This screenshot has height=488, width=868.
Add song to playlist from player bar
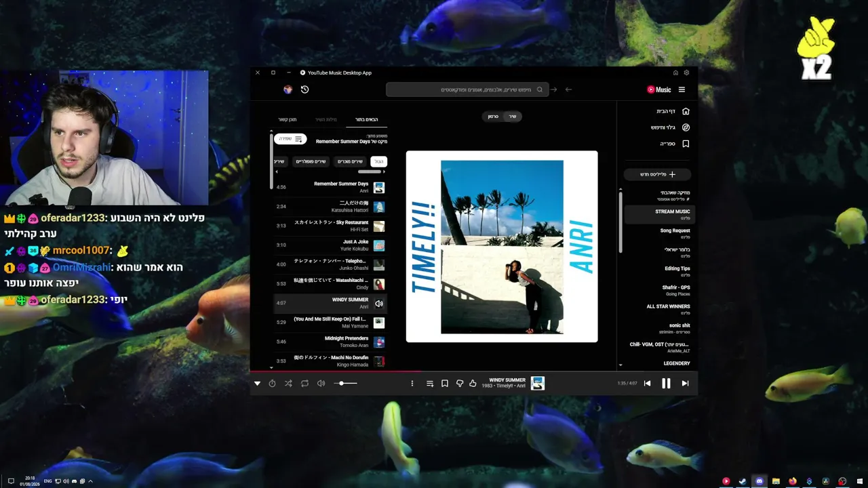(430, 384)
